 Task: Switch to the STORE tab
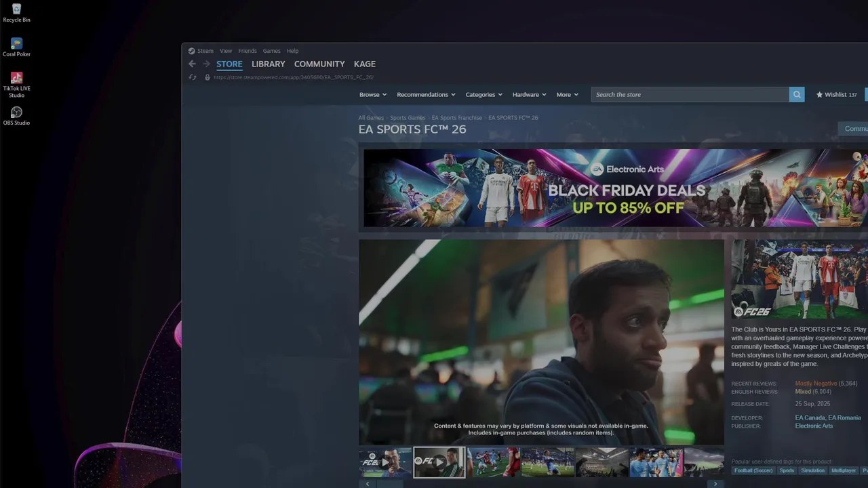(229, 64)
